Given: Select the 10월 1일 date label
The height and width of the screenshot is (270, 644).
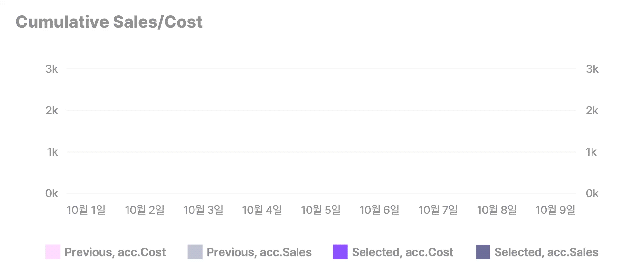Looking at the screenshot, I should click(x=86, y=210).
